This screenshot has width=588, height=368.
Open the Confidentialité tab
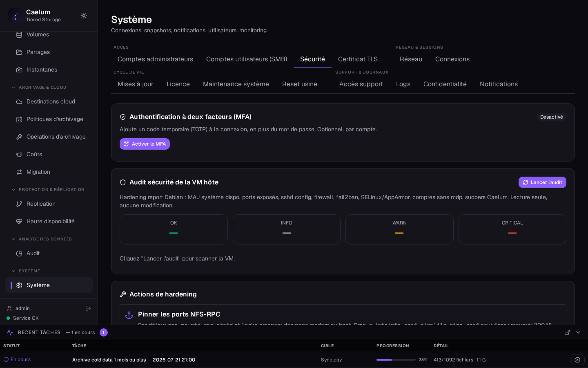pos(445,84)
